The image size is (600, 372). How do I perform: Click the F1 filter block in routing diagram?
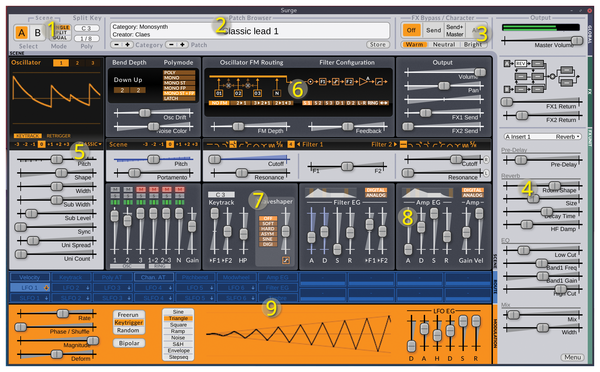tap(323, 82)
